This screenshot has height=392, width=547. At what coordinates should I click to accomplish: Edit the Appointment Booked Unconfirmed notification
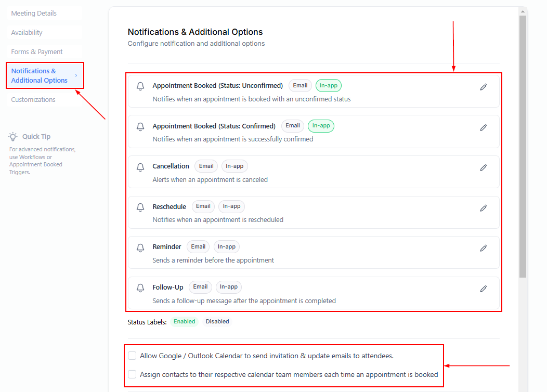click(483, 87)
